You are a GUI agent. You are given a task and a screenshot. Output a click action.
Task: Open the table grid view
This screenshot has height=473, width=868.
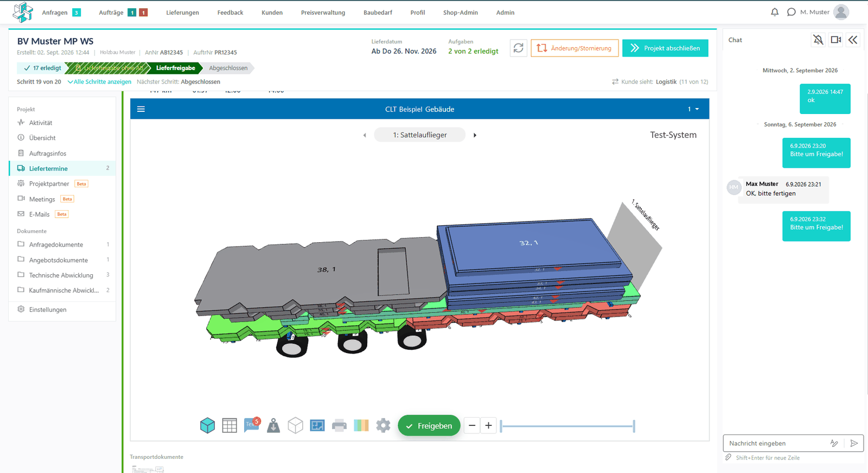click(x=229, y=426)
